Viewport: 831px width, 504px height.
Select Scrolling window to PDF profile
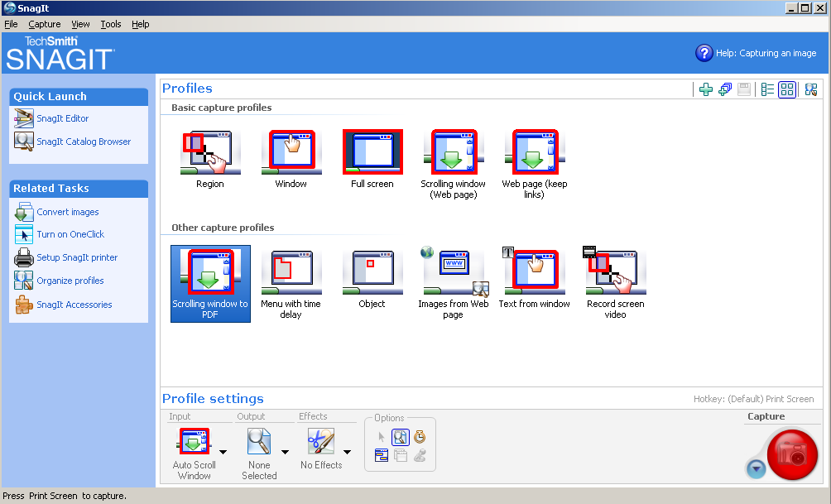(210, 284)
